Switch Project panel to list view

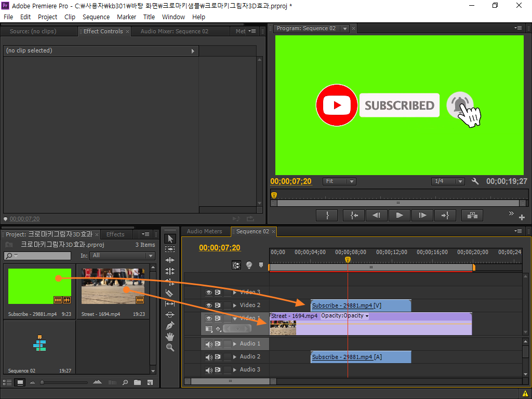(x=7, y=382)
